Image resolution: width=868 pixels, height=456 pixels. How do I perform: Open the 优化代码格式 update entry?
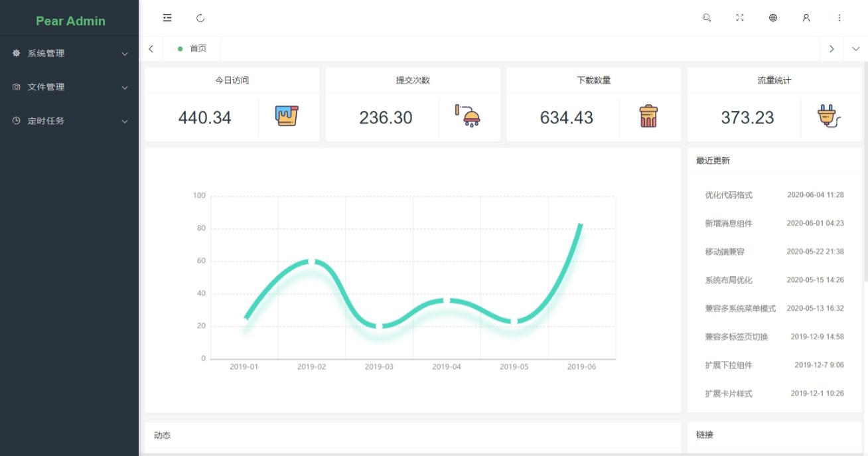[774, 195]
